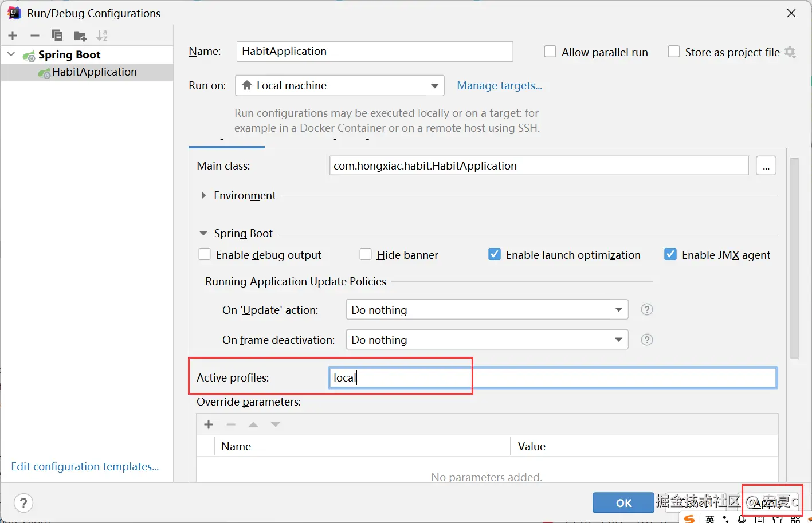
Task: Click the Manage targets link
Action: [499, 86]
